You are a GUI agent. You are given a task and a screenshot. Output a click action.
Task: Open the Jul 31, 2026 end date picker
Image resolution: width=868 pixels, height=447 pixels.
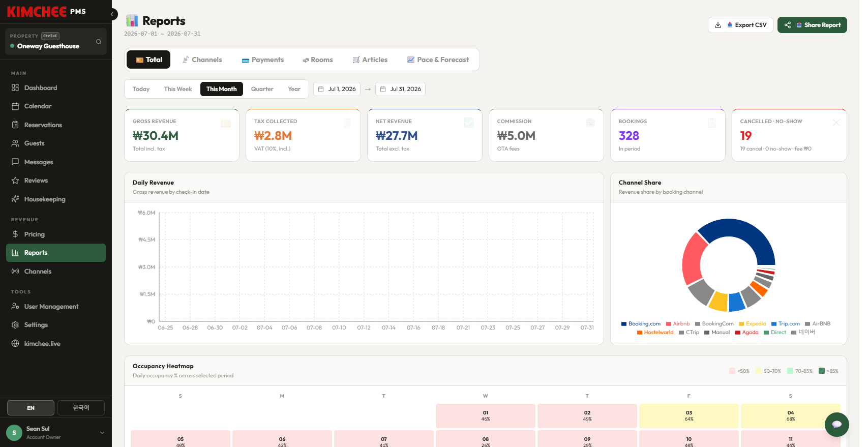click(x=400, y=89)
